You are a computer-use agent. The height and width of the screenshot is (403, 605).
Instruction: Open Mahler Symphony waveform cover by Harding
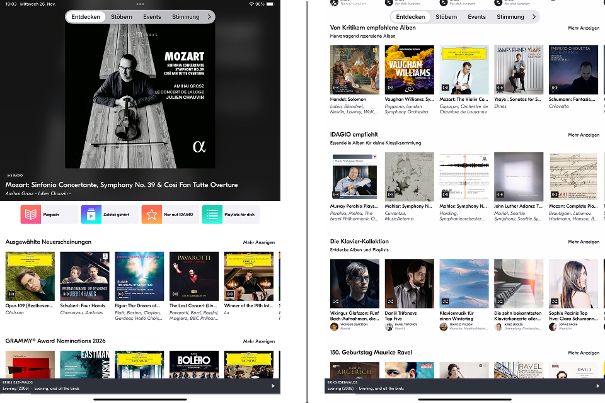(x=464, y=177)
